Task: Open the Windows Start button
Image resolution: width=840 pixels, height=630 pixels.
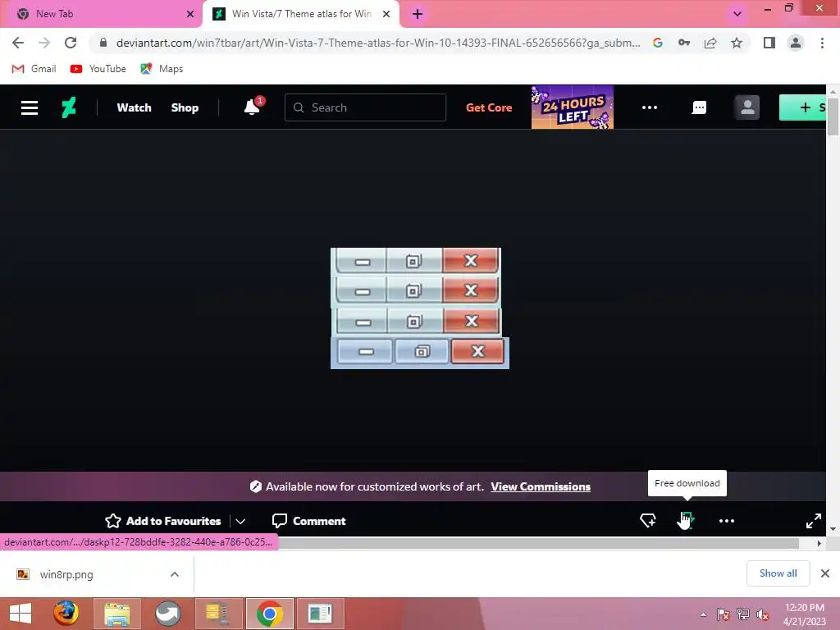Action: point(20,614)
